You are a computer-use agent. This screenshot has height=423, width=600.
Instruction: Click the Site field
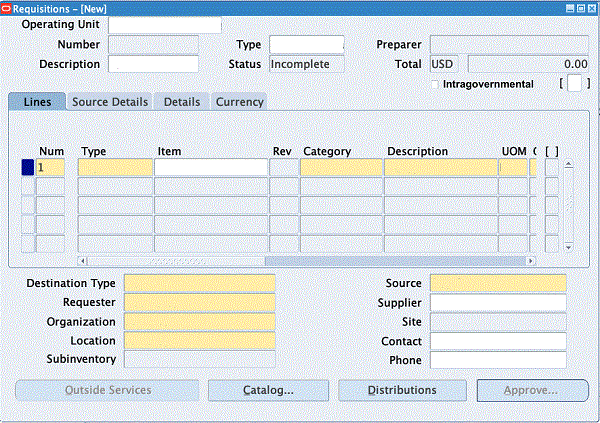(x=498, y=322)
